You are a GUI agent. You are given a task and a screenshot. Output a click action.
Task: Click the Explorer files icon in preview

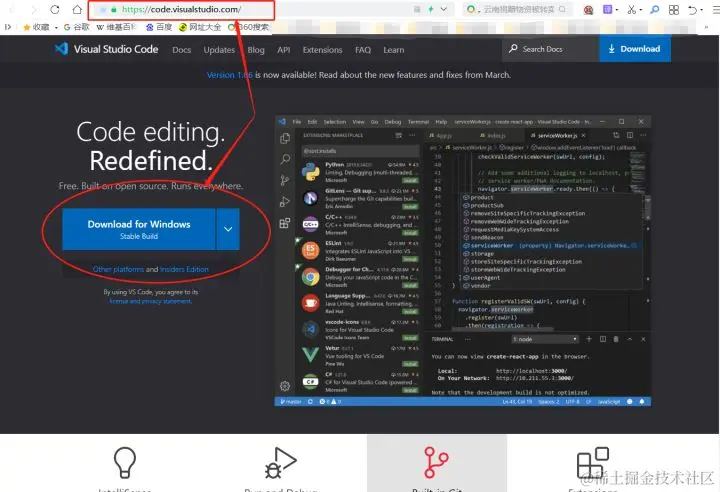(285, 138)
